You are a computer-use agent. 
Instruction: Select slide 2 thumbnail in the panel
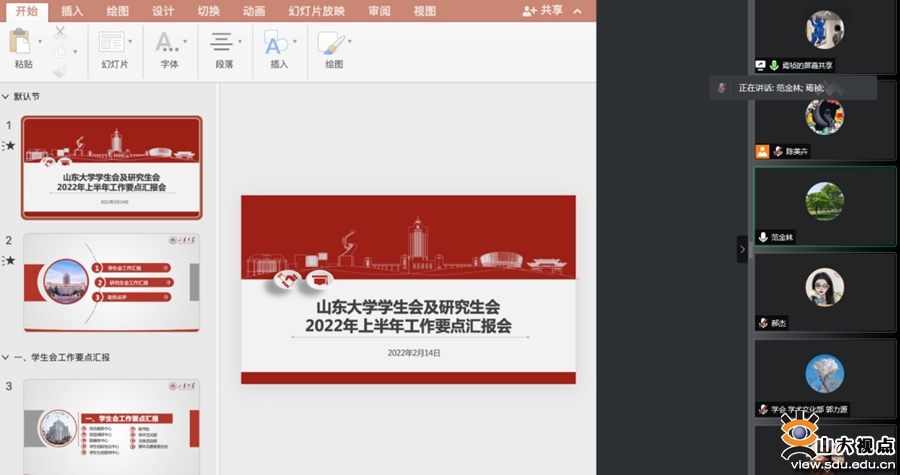[112, 282]
